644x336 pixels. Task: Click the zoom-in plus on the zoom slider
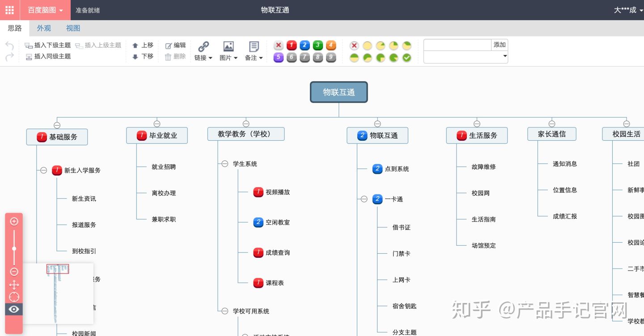[14, 221]
